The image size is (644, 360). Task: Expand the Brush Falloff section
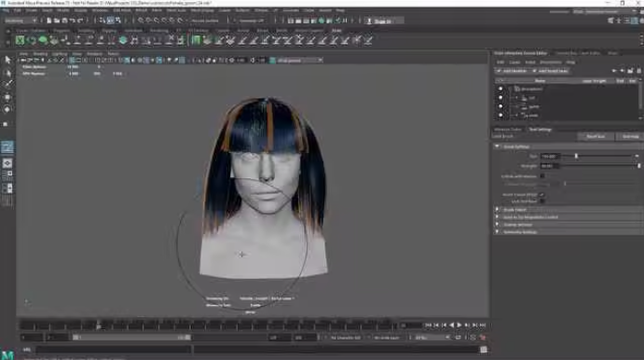[497, 210]
